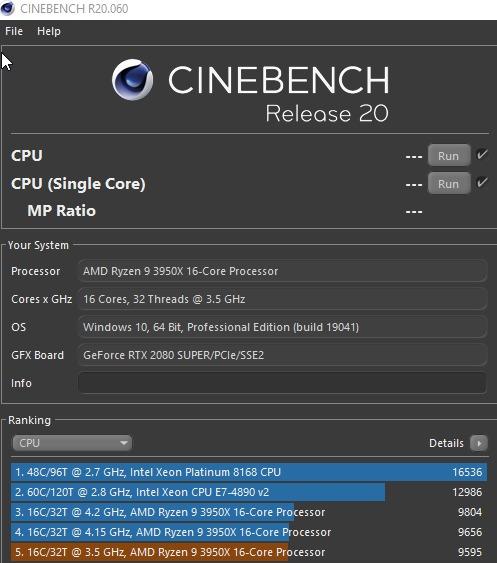The image size is (497, 563).
Task: Click the GFX Board field
Action: (282, 355)
